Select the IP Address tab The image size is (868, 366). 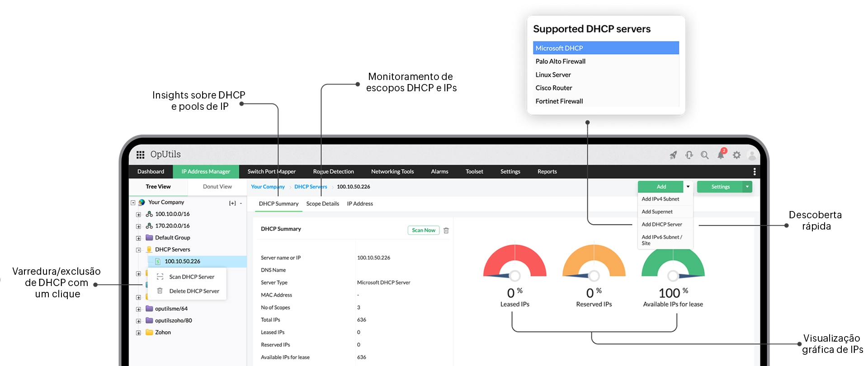point(360,204)
